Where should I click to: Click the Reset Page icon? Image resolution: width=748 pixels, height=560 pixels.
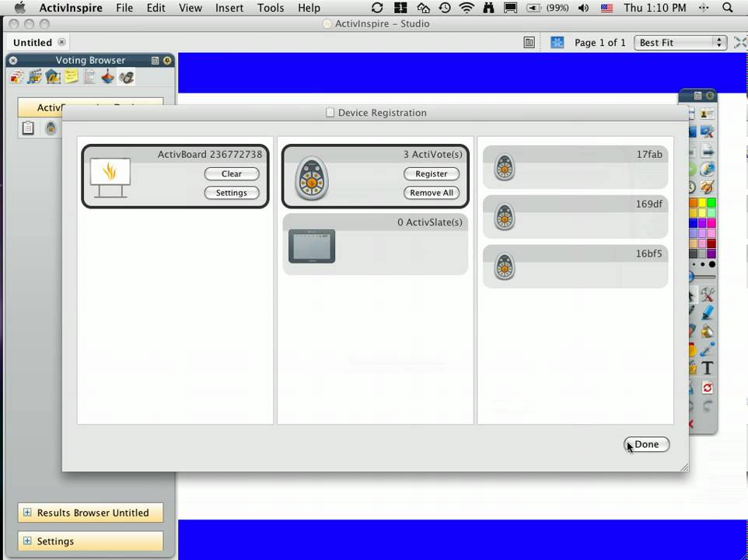click(x=708, y=388)
